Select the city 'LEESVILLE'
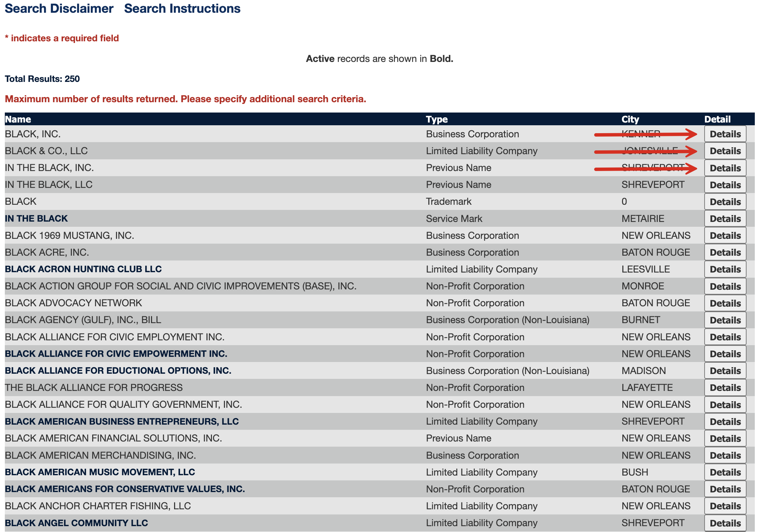Screen dimensions: 761x532 coord(646,269)
